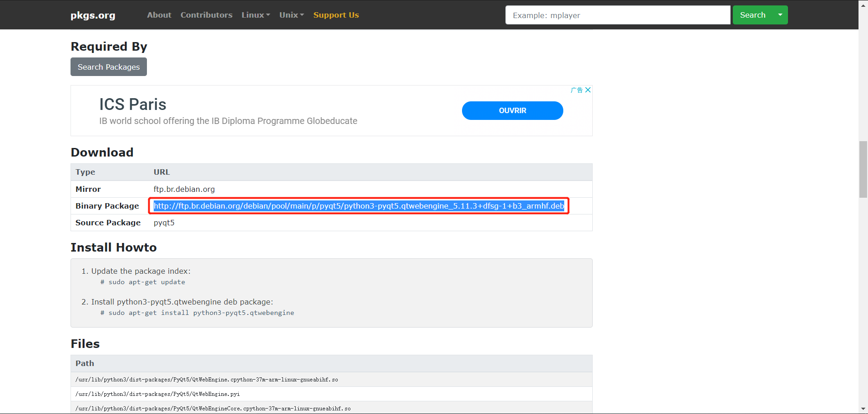Click the highlighted binary package download URL

pyautogui.click(x=359, y=206)
